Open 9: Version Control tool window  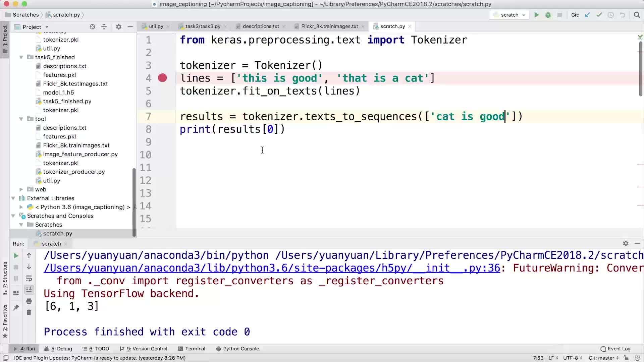(144, 349)
